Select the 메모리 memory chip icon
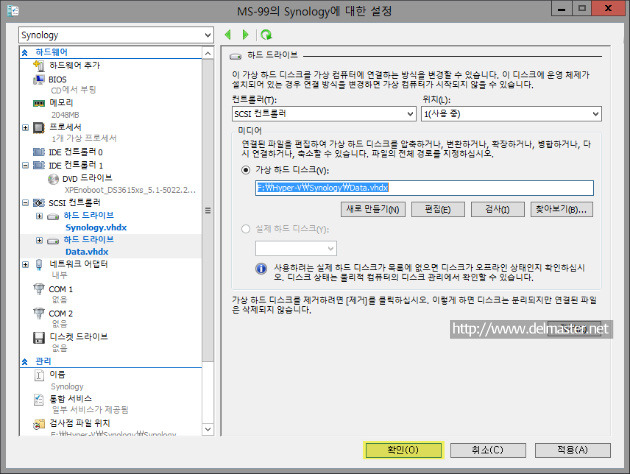630x474 pixels. point(39,103)
